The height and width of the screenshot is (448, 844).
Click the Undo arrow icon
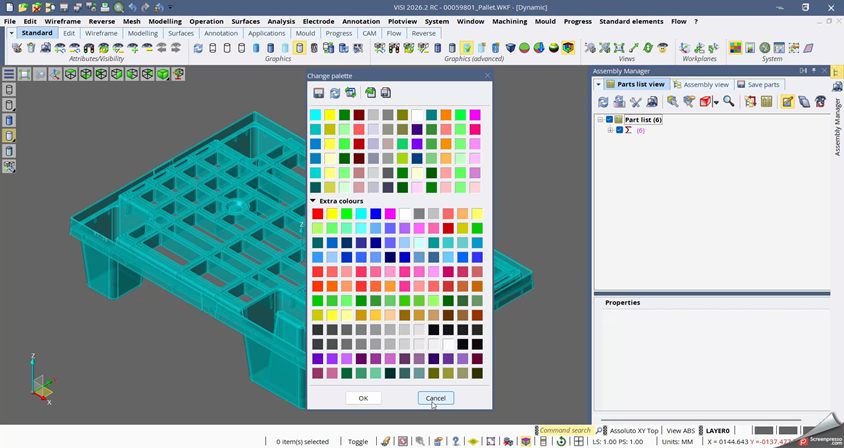click(132, 8)
